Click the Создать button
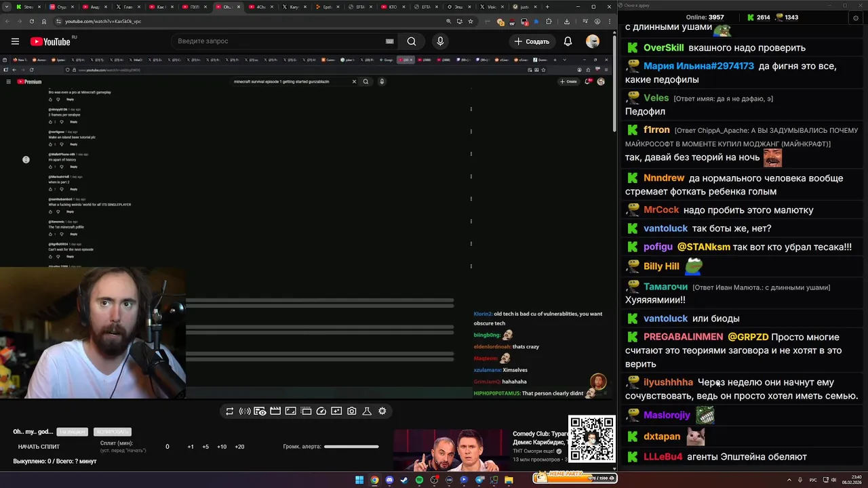 point(531,41)
